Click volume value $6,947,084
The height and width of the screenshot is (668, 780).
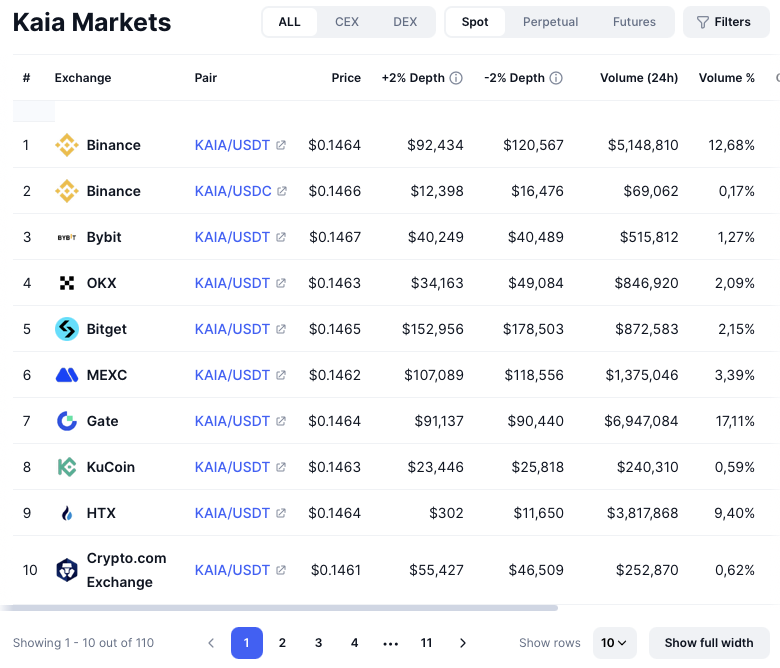[641, 421]
